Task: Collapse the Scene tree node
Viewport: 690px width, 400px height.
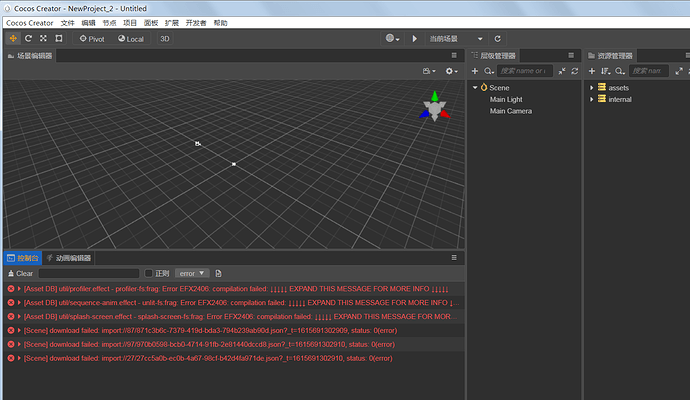Action: click(x=475, y=88)
